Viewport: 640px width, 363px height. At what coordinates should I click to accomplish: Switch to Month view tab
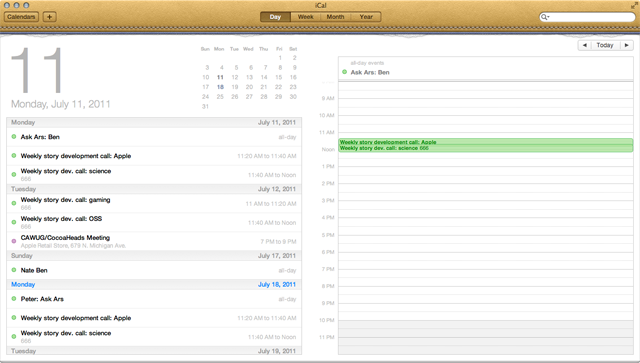pos(335,17)
